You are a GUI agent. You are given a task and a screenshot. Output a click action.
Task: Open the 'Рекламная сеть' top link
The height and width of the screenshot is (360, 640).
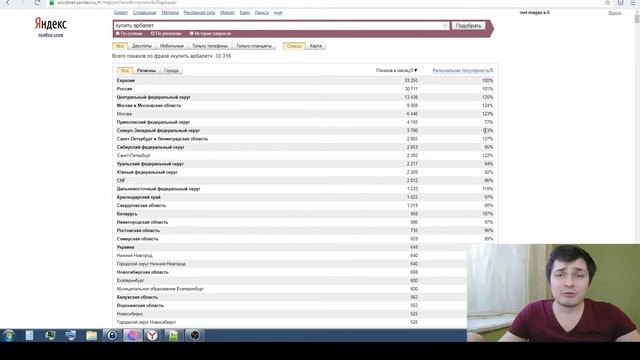click(x=199, y=13)
